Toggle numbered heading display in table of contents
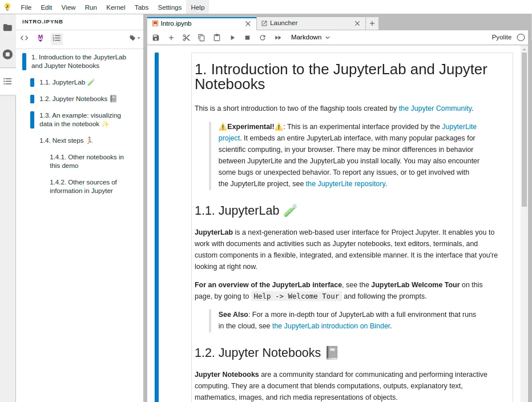The height and width of the screenshot is (402, 532). pos(57,38)
